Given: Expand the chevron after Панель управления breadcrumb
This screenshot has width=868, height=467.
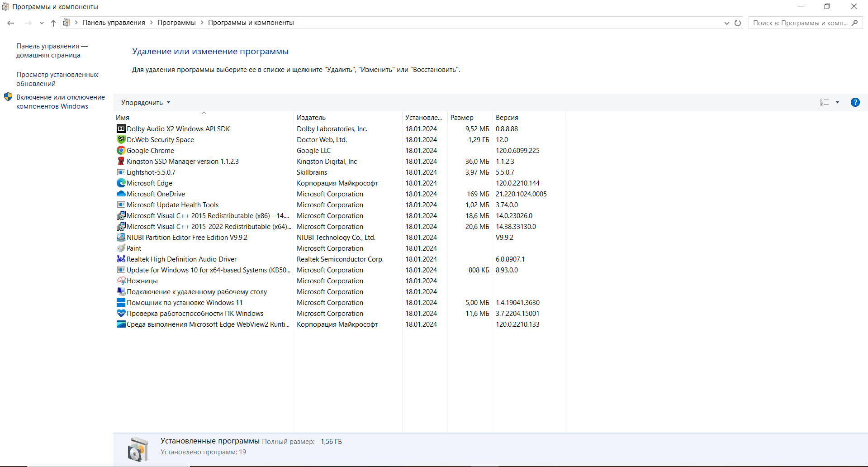Looking at the screenshot, I should click(152, 23).
